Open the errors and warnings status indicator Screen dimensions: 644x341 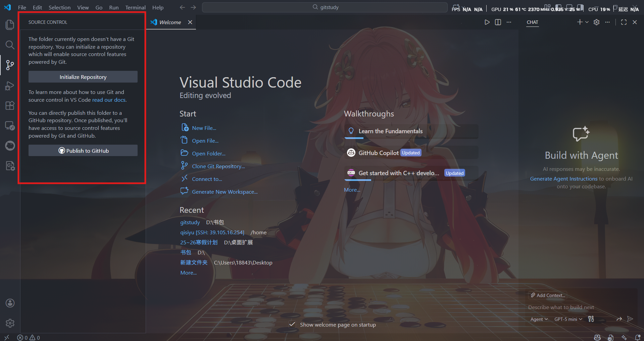click(29, 338)
